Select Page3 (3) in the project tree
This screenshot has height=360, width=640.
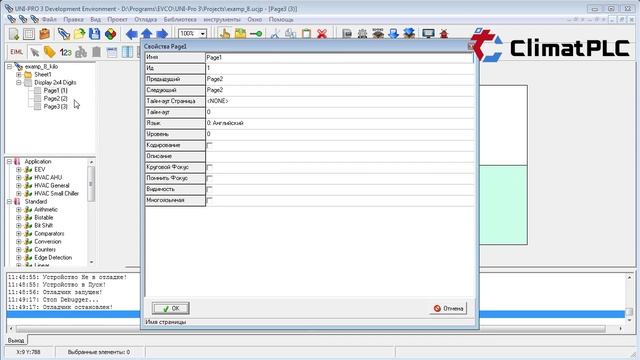click(56, 107)
